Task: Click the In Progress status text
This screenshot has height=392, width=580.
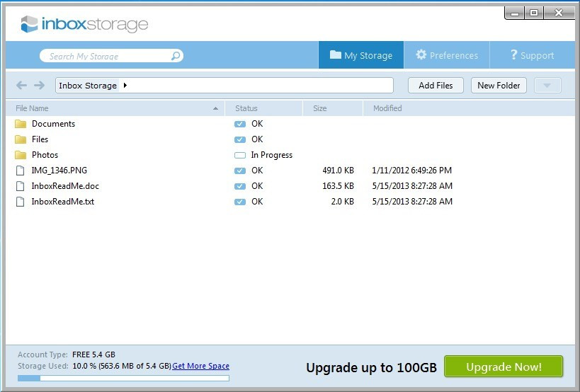Action: point(272,155)
